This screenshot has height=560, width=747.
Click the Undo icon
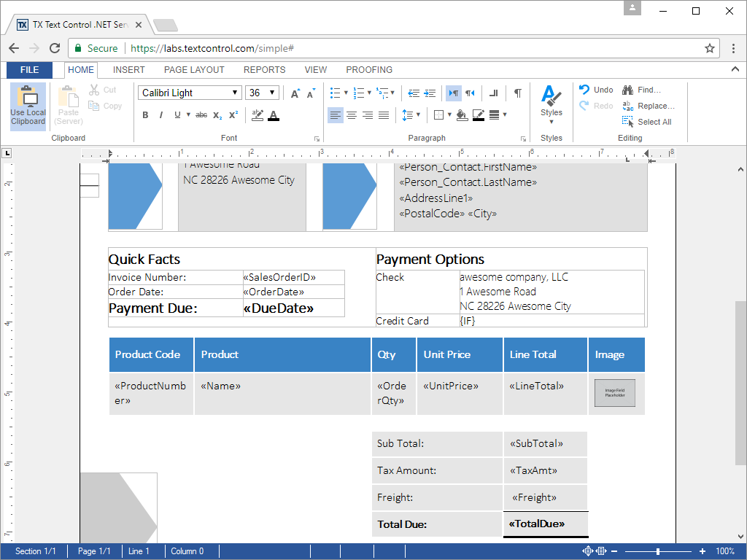(596, 90)
